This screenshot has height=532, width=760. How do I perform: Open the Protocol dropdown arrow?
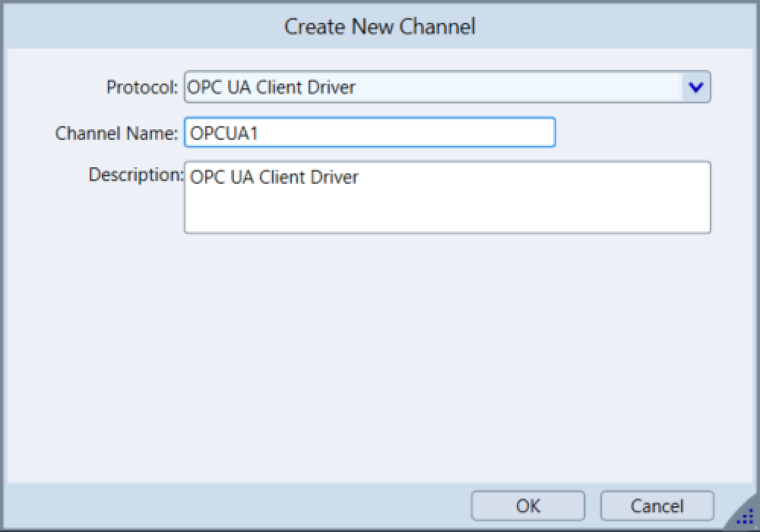[695, 87]
